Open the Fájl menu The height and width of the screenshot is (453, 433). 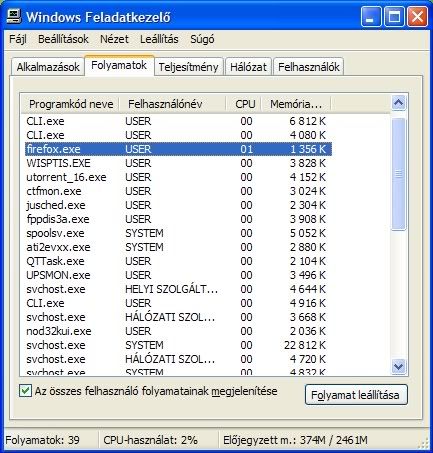point(18,39)
